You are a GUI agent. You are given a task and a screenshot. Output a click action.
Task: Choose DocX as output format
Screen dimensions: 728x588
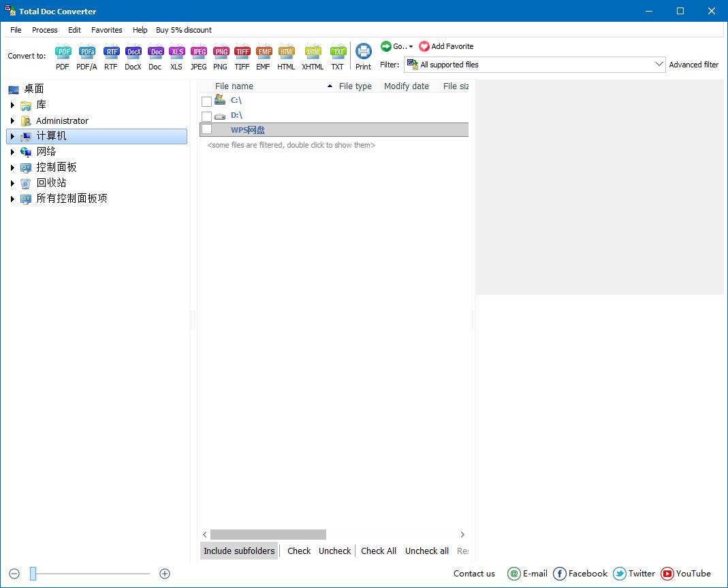(133, 56)
